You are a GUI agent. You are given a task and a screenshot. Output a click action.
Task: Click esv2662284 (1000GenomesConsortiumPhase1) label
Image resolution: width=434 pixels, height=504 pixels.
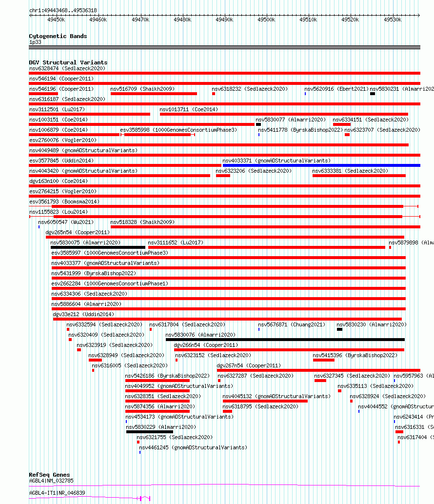(110, 284)
